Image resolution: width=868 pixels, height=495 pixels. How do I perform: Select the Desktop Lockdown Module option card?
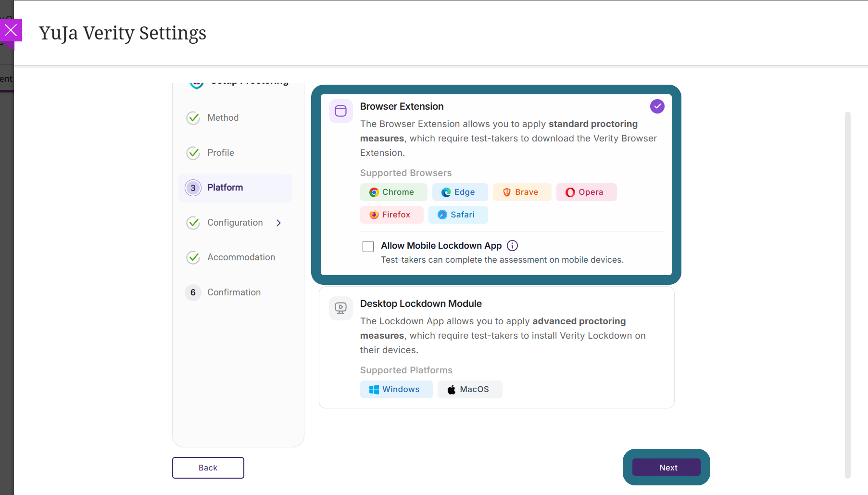click(497, 347)
